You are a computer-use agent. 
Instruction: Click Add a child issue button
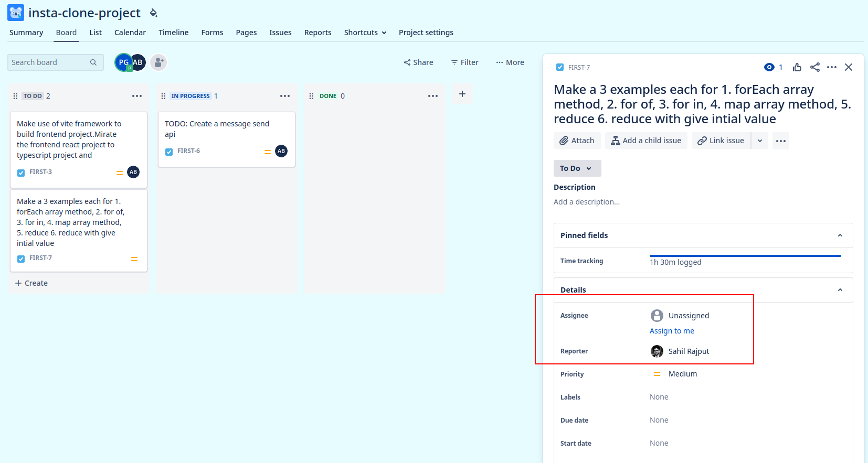pyautogui.click(x=646, y=141)
